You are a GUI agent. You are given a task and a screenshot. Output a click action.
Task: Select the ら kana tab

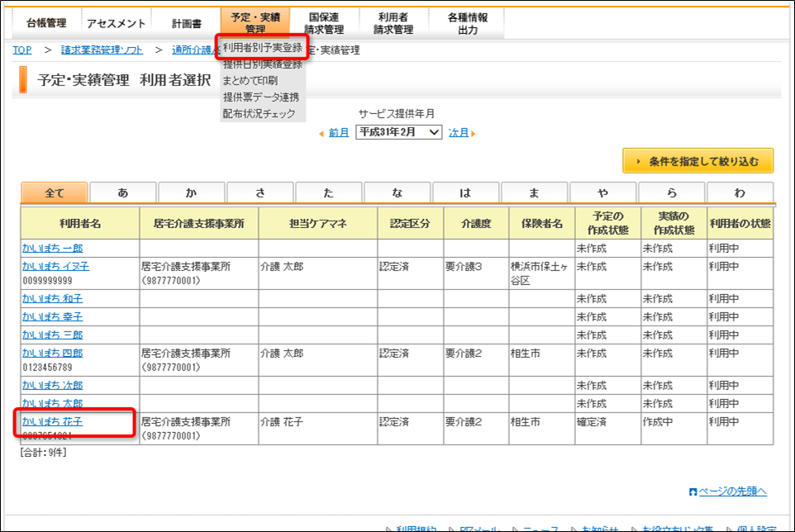tap(671, 193)
